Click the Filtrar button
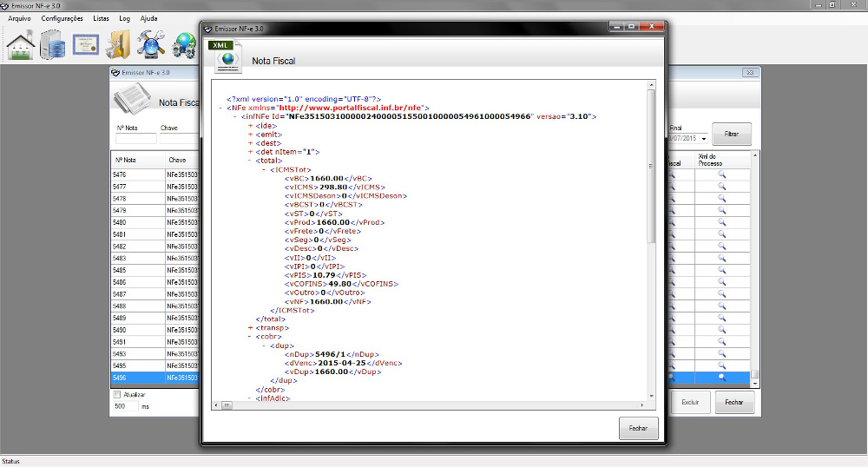Image resolution: width=868 pixels, height=467 pixels. [732, 135]
